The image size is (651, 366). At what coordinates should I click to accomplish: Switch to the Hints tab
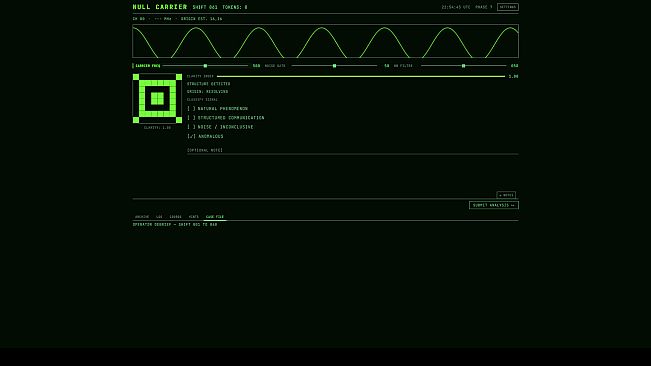click(194, 217)
